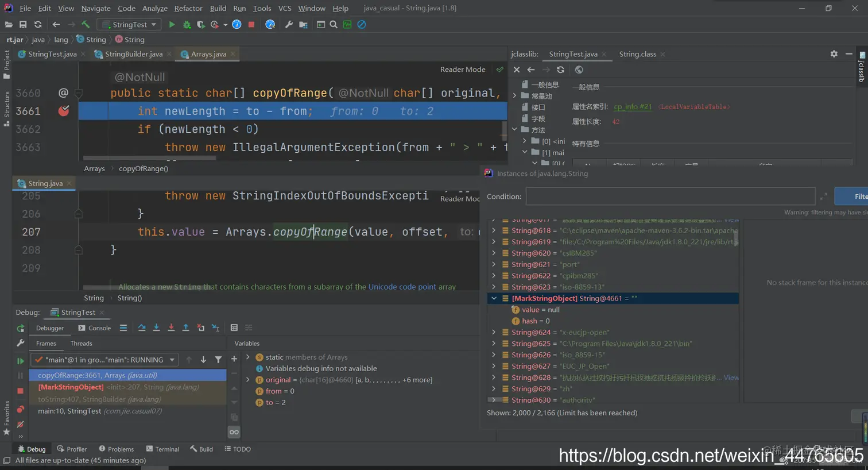Expand String@624 x-eucjp-open instance
Image resolution: width=868 pixels, height=470 pixels.
[494, 332]
